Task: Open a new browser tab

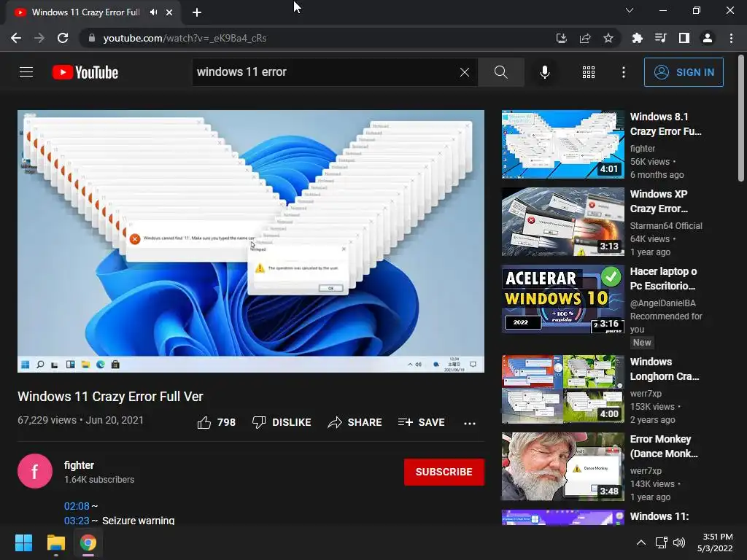Action: (197, 12)
